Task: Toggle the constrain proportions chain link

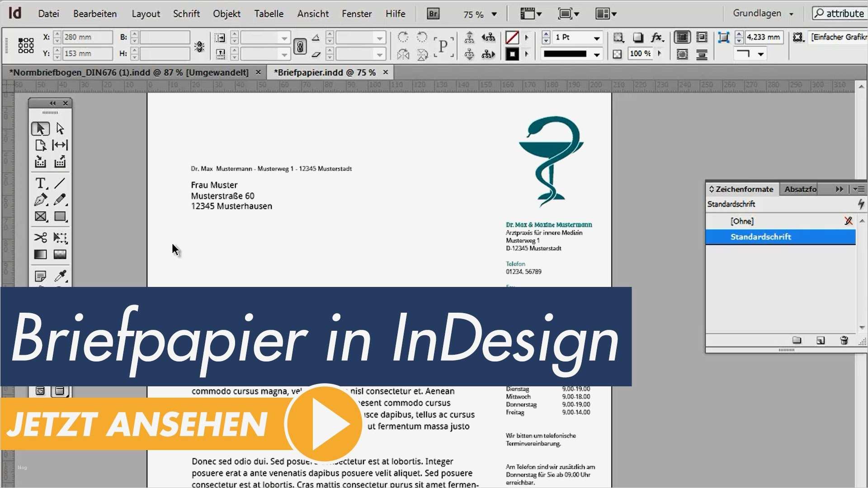Action: pyautogui.click(x=300, y=46)
